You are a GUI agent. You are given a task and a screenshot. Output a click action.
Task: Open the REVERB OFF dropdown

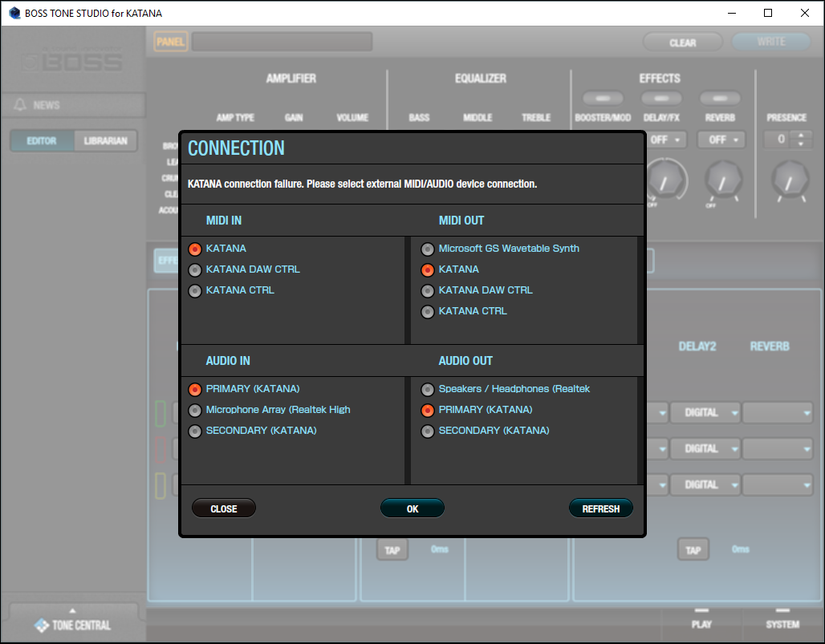(x=721, y=140)
